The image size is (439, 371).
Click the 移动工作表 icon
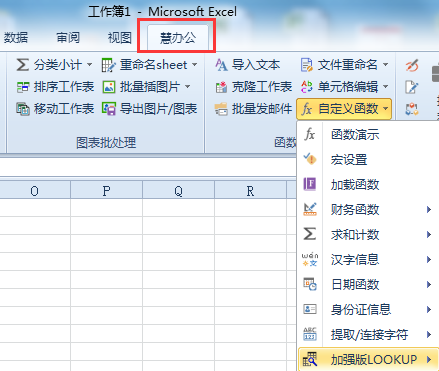(x=23, y=109)
